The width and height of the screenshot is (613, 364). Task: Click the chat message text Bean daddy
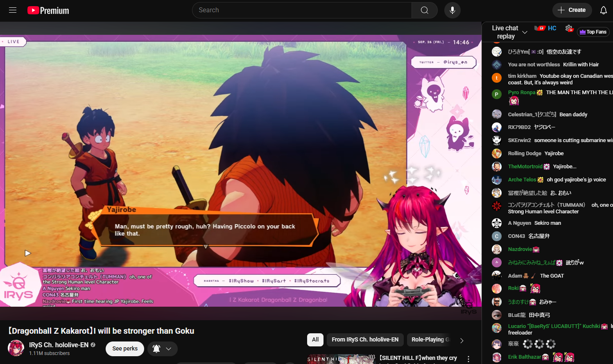tap(573, 115)
